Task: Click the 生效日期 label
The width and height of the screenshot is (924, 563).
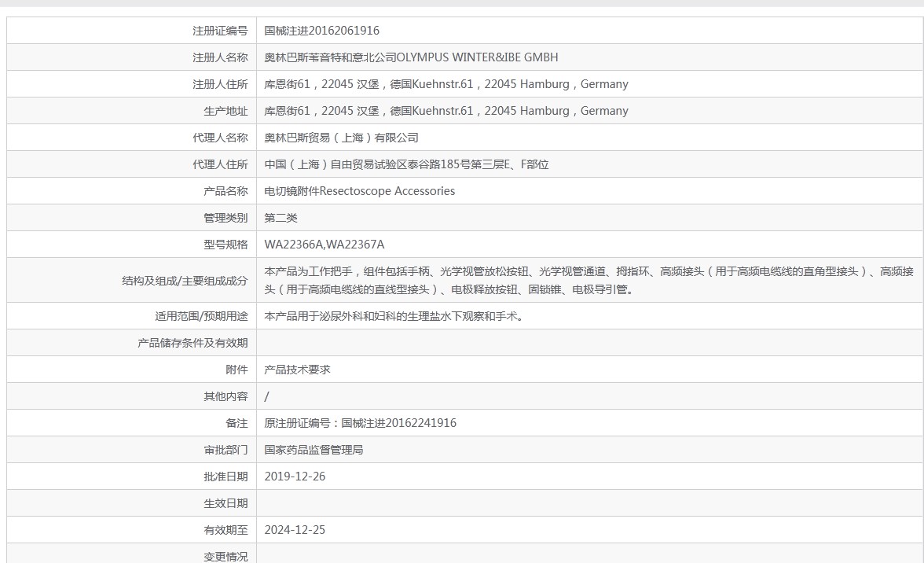Action: (225, 503)
